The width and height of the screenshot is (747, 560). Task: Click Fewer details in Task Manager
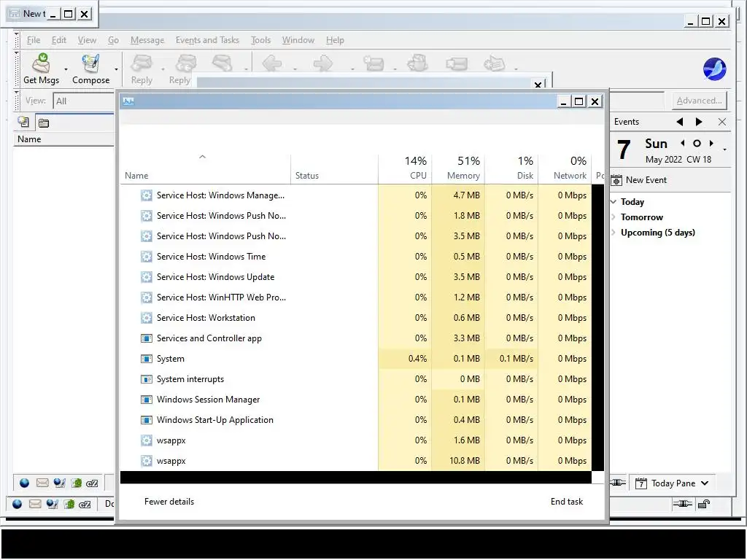(169, 502)
